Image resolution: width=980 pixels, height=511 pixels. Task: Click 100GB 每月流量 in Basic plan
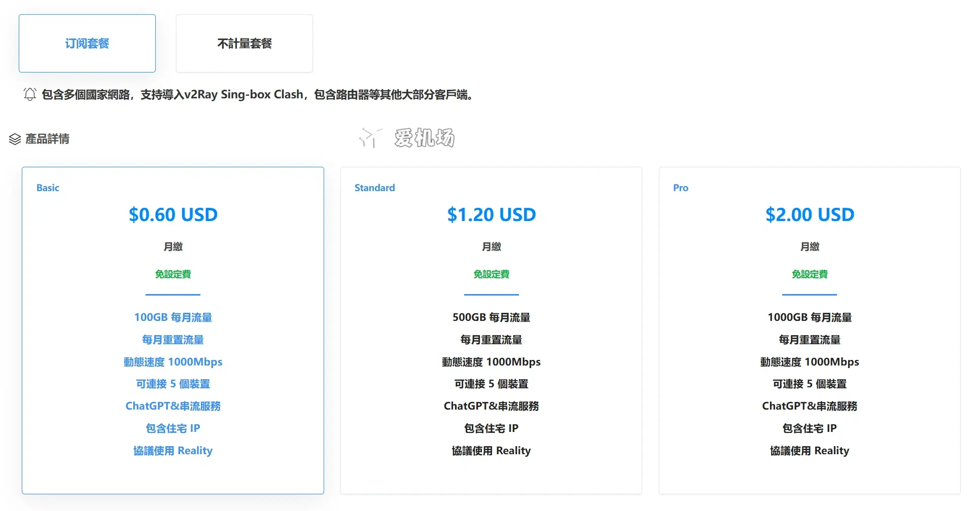173,317
